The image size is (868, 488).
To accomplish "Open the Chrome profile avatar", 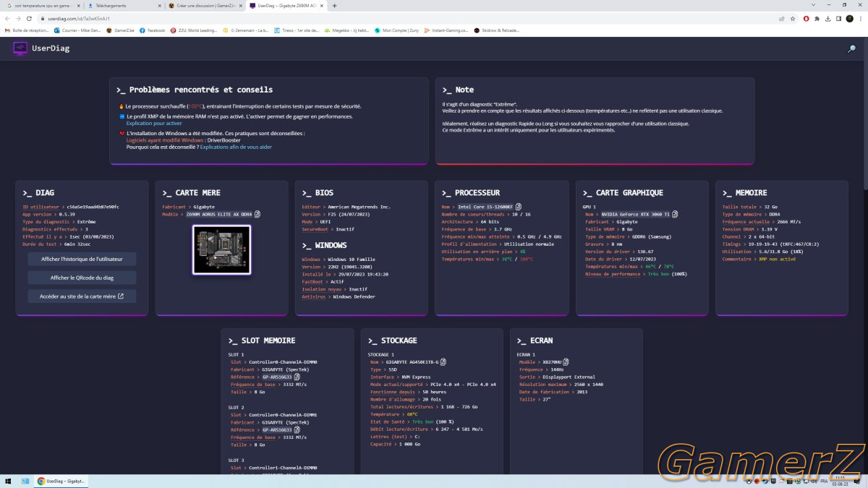I will tap(850, 19).
